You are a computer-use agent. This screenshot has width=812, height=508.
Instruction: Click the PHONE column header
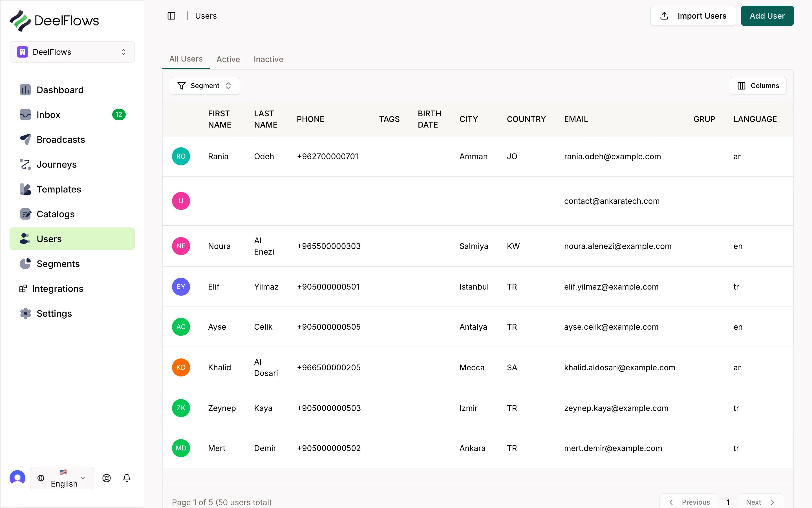click(x=310, y=119)
